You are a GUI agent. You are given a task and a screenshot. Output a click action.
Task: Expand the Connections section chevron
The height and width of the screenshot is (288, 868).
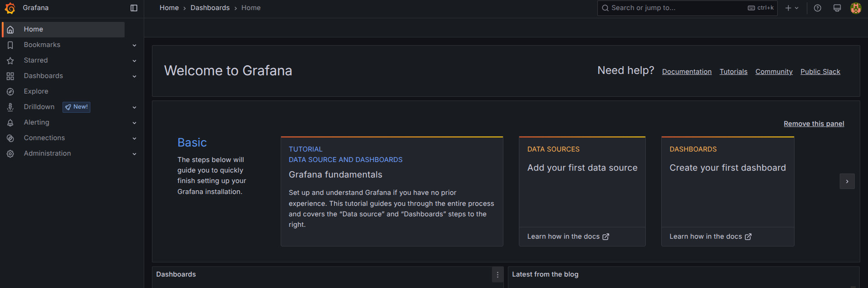(134, 138)
